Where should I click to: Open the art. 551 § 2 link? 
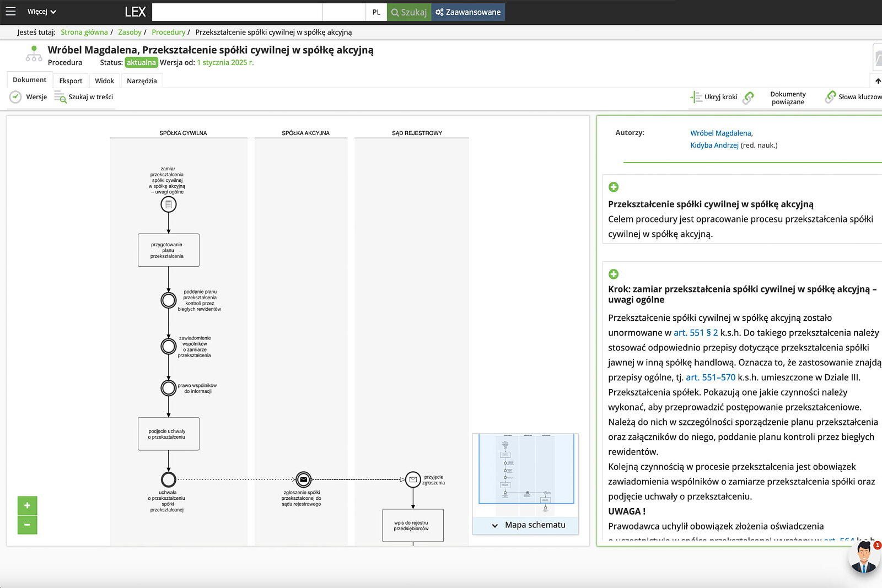[x=696, y=333]
